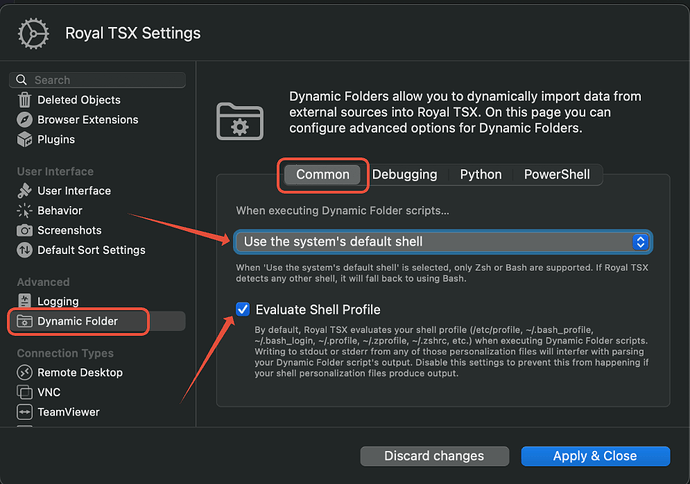Switch to the Python tab
Image resolution: width=690 pixels, height=484 pixels.
(480, 174)
